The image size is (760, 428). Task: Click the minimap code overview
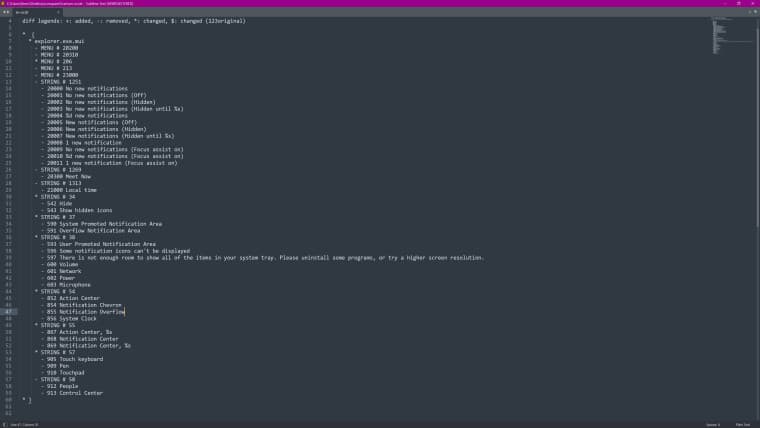point(732,36)
